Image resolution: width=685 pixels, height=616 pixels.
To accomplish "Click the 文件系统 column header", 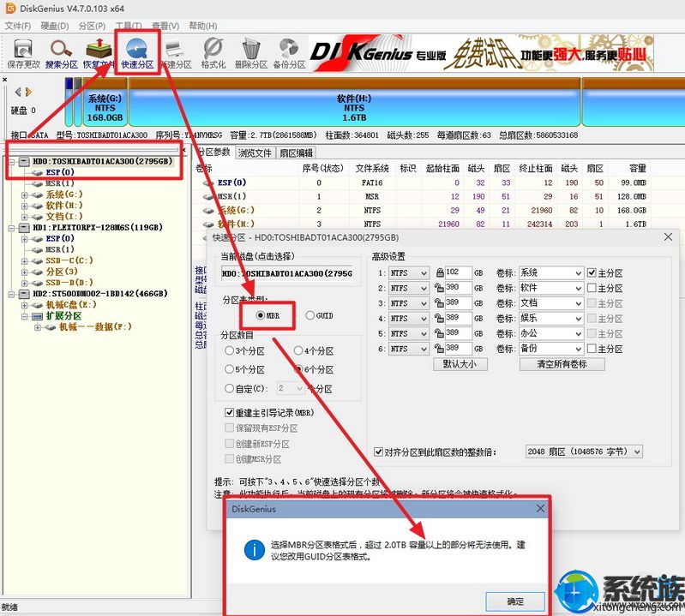I will tap(372, 169).
